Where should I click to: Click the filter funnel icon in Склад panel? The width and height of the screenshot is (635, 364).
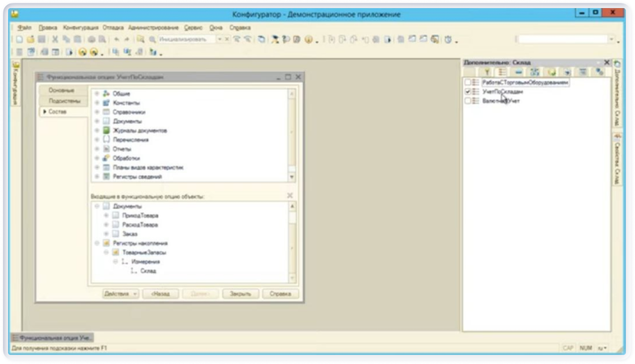[x=487, y=72]
